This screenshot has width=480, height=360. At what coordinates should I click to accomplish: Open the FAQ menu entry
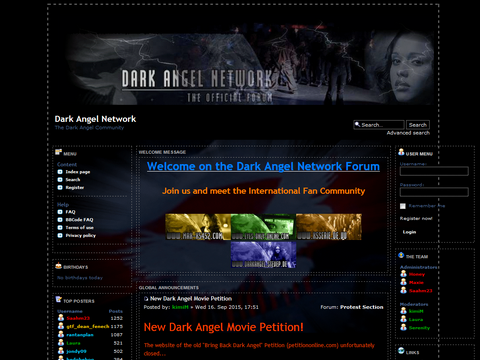pyautogui.click(x=70, y=212)
